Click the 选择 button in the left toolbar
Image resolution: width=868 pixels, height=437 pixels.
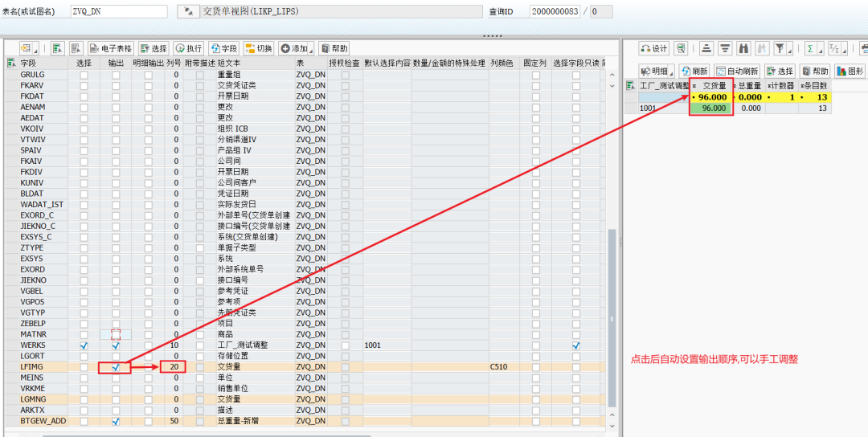[x=154, y=48]
